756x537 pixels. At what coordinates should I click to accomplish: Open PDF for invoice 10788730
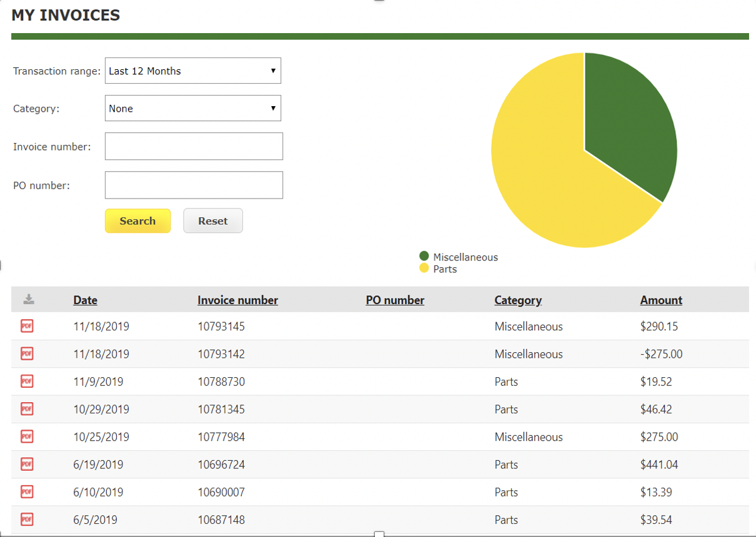[x=27, y=381]
